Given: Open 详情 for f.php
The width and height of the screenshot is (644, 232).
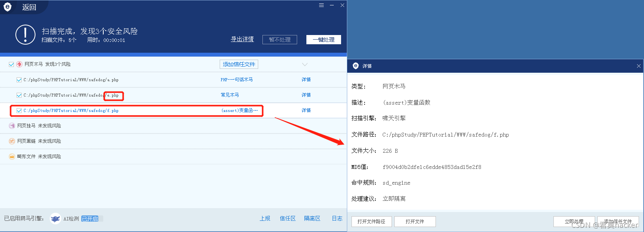Looking at the screenshot, I should tap(306, 110).
